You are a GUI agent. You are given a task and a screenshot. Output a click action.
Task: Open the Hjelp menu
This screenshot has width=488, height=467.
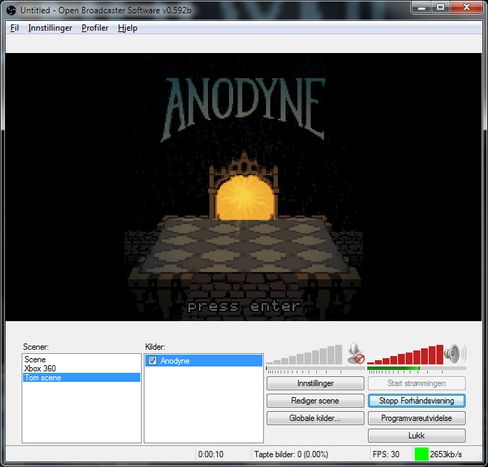128,28
